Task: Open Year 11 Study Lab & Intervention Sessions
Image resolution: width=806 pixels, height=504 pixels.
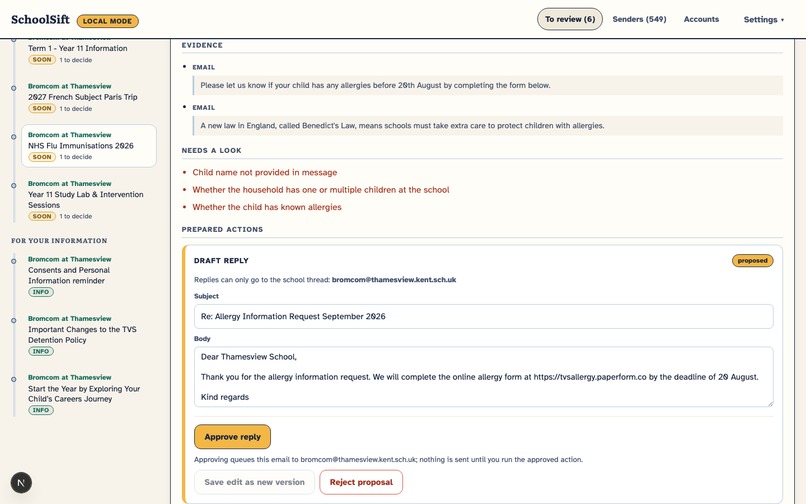Action: (88, 200)
